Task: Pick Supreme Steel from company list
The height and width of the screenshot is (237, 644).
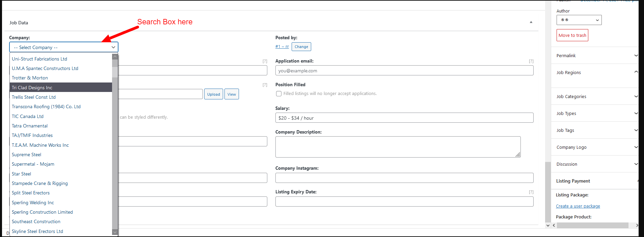Action: click(27, 155)
